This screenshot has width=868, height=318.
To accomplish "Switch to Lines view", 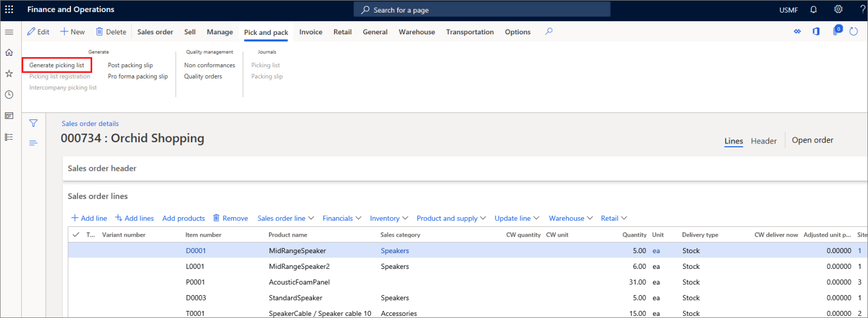I will pos(734,141).
